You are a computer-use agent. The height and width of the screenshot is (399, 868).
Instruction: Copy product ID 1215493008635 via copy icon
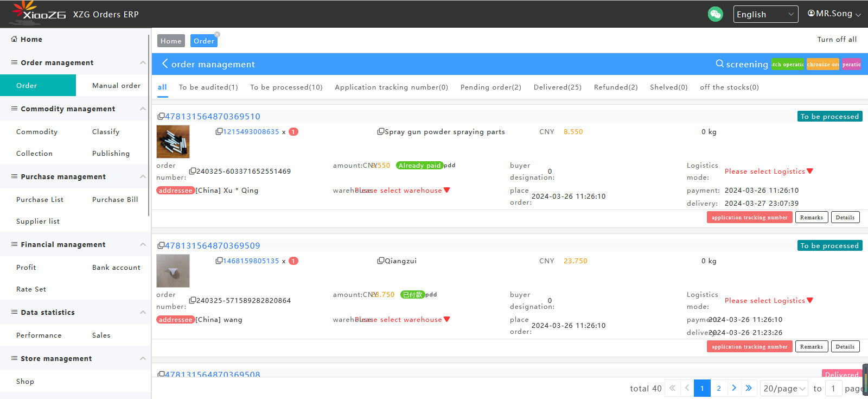coord(219,132)
